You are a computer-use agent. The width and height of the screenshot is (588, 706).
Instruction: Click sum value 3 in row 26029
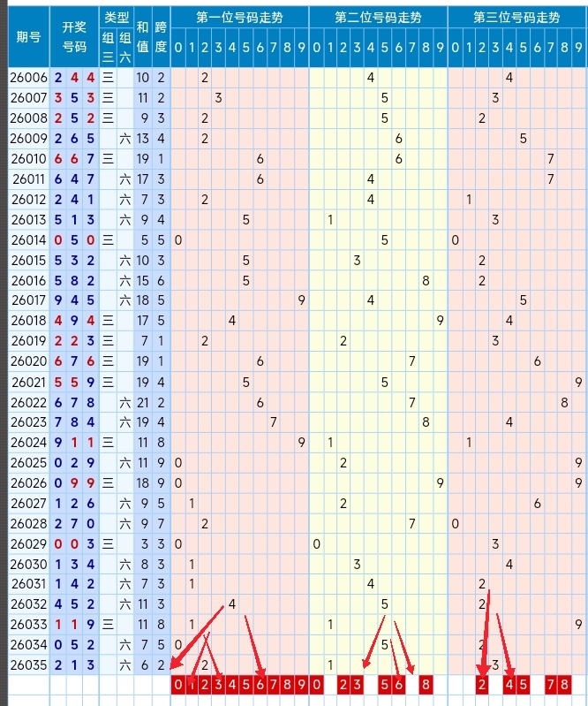[x=145, y=544]
